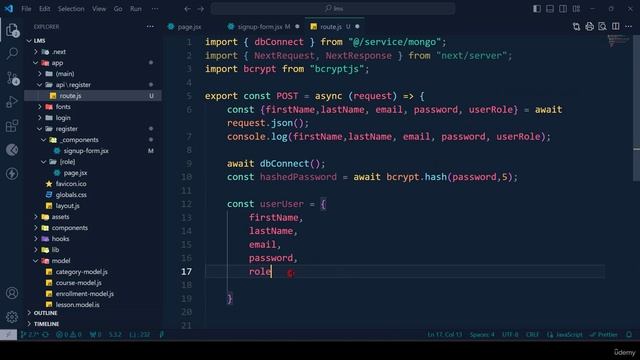Open the Run menu
This screenshot has width=640, height=360.
[136, 9]
